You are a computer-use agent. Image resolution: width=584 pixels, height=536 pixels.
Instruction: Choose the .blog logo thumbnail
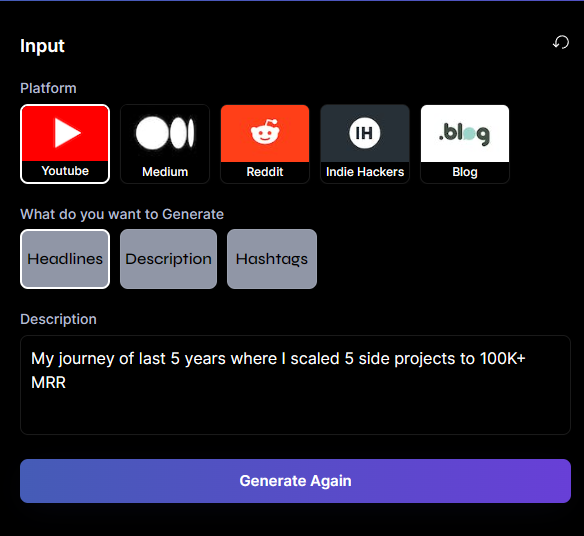(465, 133)
